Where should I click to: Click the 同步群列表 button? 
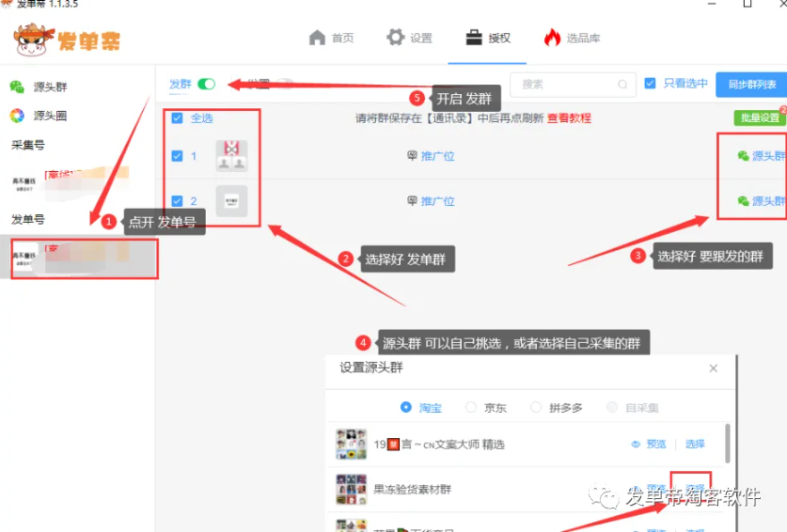point(751,85)
